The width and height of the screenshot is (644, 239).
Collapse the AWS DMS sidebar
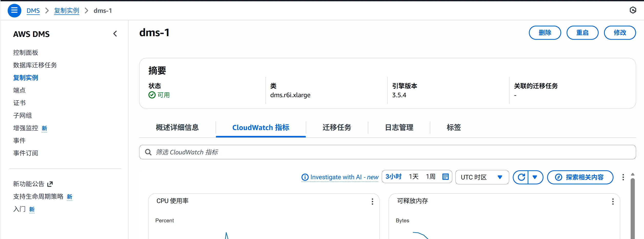click(115, 34)
